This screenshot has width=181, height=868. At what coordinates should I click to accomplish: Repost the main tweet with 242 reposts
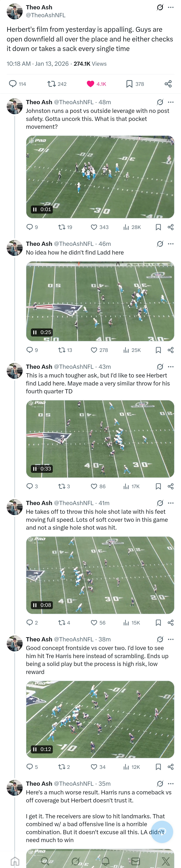(x=52, y=84)
